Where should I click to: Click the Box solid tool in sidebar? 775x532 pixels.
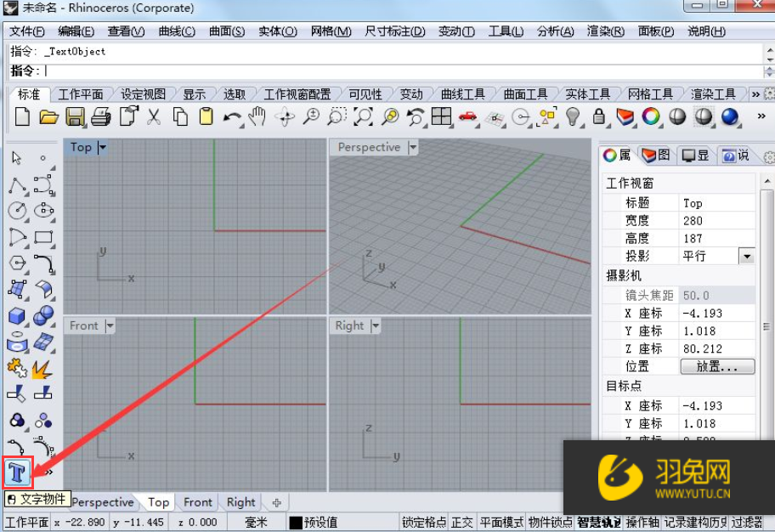pos(16,316)
